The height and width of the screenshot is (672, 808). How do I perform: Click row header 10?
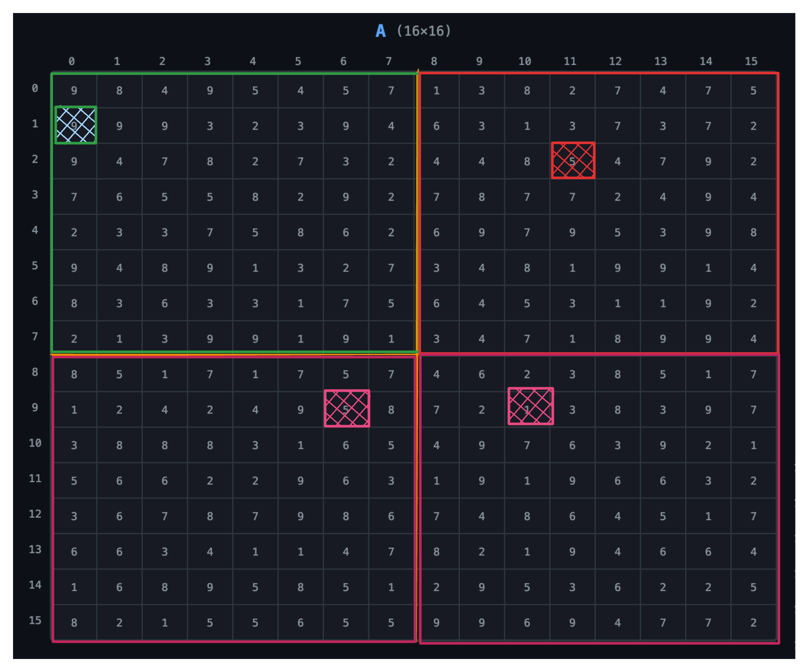(x=35, y=443)
